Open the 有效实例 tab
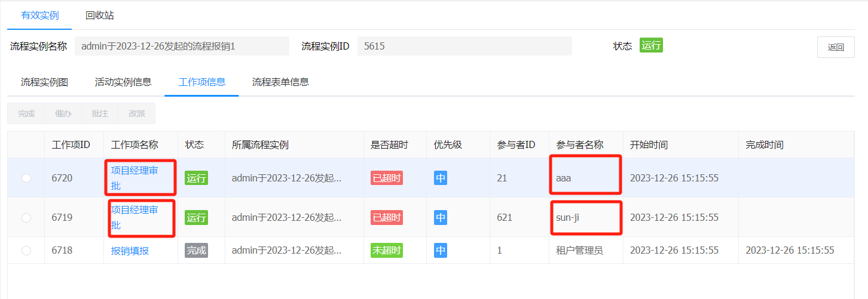Image resolution: width=868 pixels, height=299 pixels. 40,16
